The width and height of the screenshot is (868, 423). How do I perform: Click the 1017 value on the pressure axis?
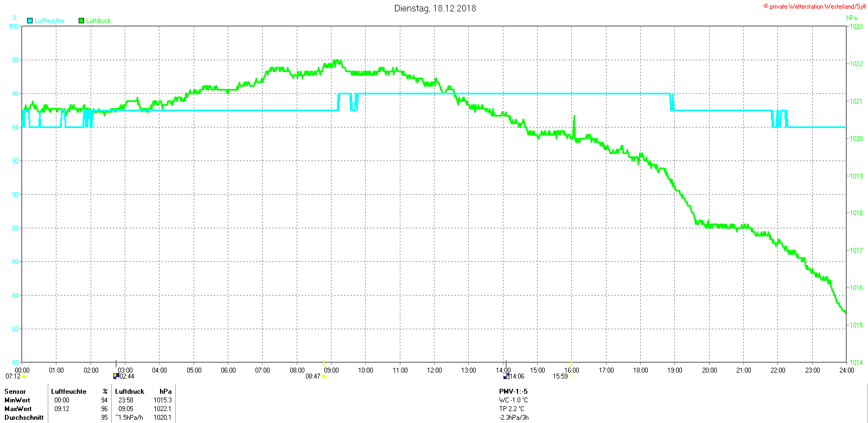856,251
